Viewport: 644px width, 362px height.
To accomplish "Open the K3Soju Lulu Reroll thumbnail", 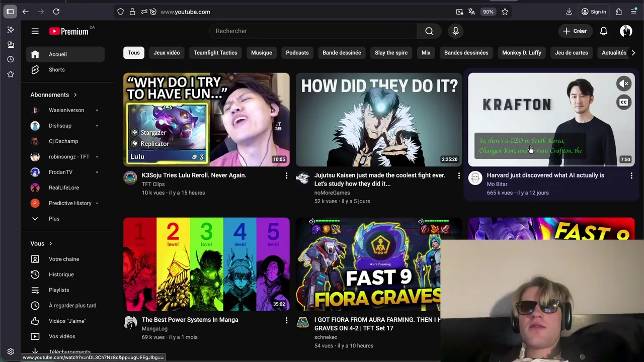I will click(206, 120).
